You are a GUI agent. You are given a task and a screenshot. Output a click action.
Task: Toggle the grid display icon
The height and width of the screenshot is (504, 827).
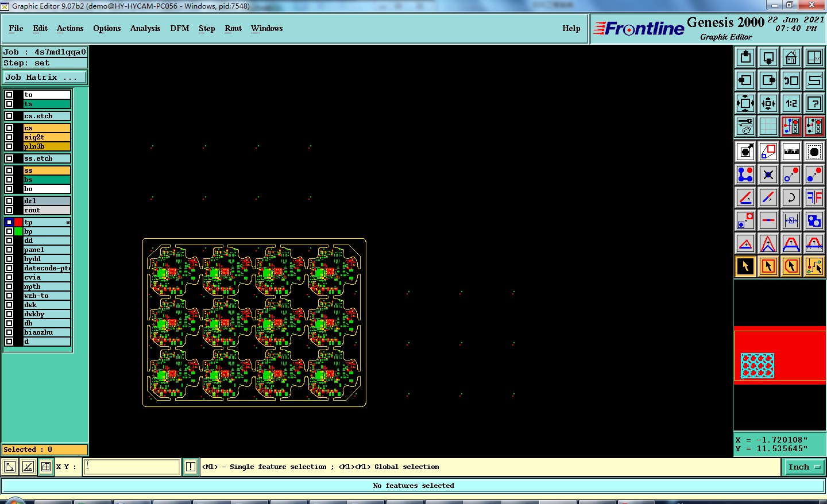tap(768, 126)
